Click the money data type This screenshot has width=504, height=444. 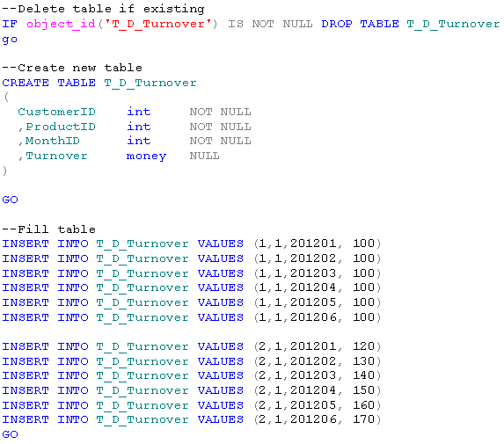click(146, 156)
